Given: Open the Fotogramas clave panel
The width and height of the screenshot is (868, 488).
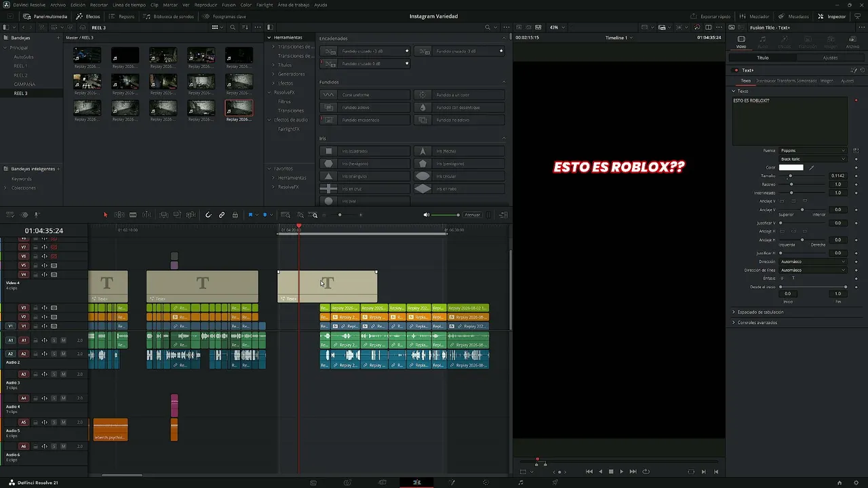Looking at the screenshot, I should 225,16.
